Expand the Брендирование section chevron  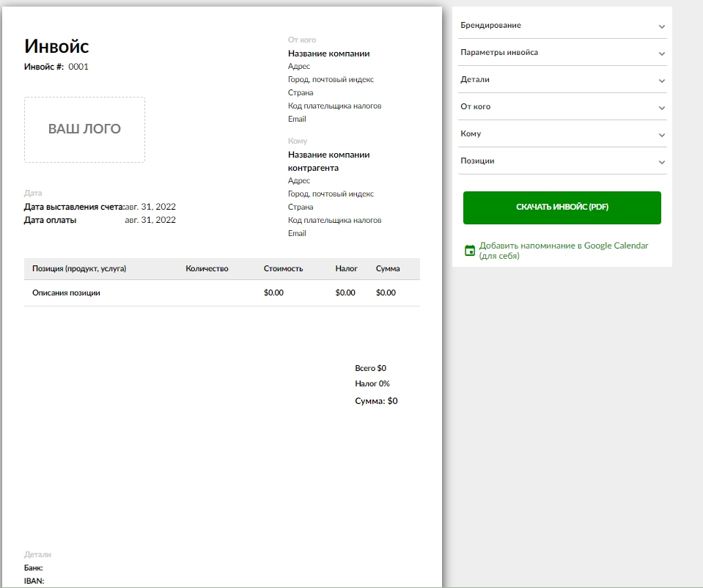(661, 26)
